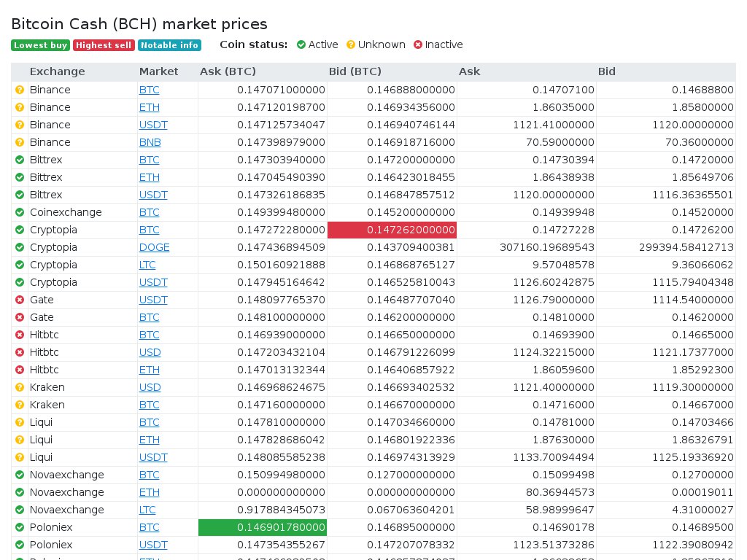Click active icon for Novaexchange BTC row
Screen dimensions: 747x560
20,475
